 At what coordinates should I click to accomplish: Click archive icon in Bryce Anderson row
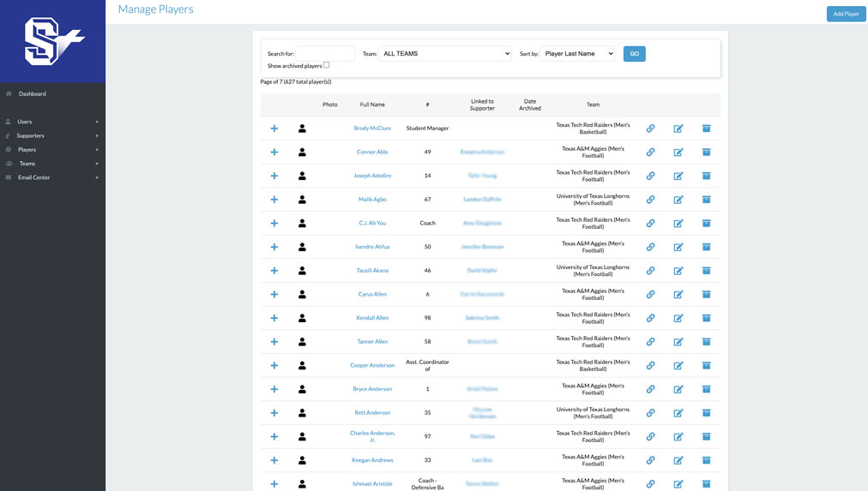click(707, 389)
